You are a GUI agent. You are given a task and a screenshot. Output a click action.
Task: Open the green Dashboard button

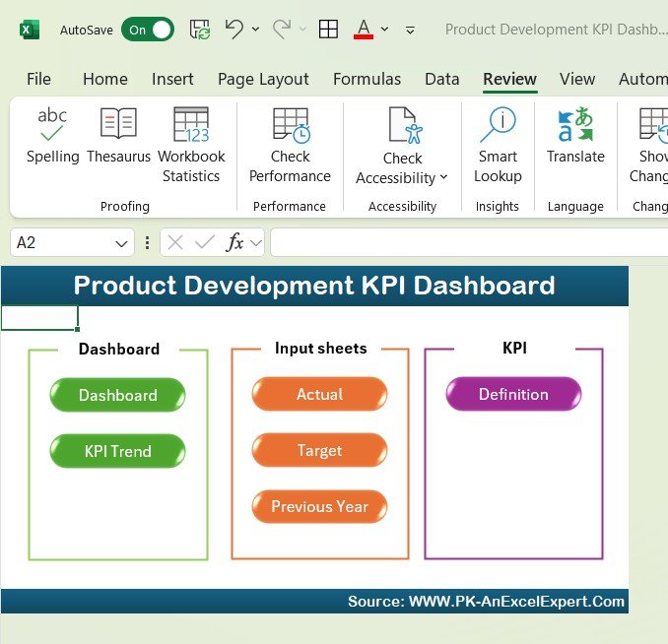[117, 395]
